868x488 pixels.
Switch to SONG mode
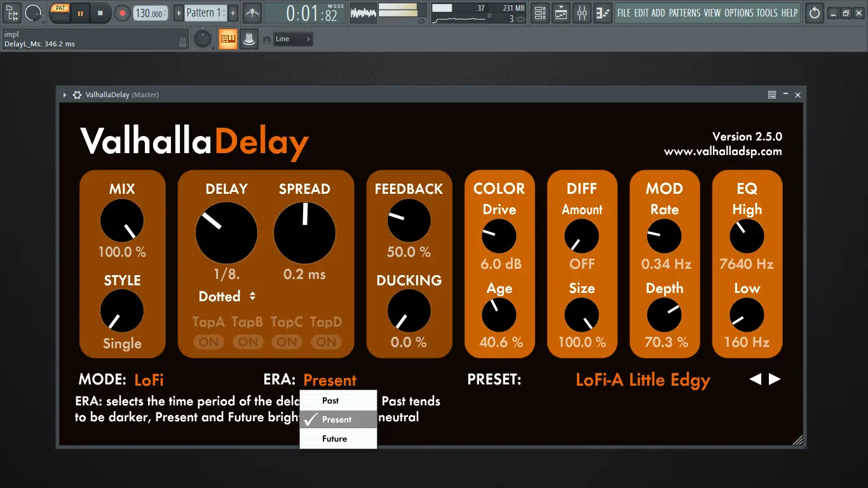tap(60, 17)
